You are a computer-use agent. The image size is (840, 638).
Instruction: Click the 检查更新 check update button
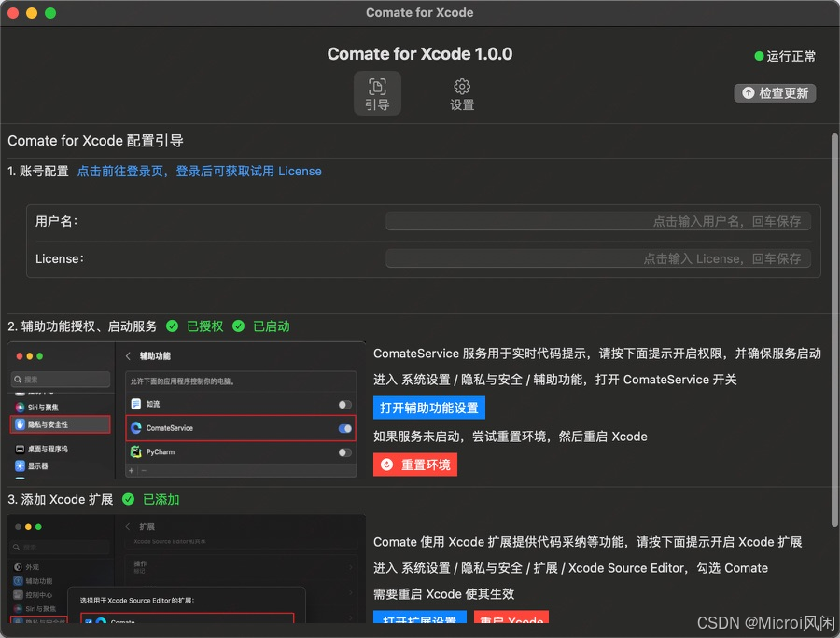point(775,93)
